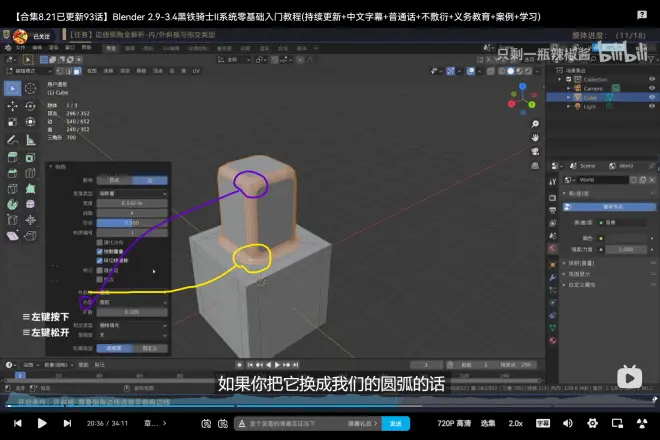The height and width of the screenshot is (440, 660).
Task: Open the Blender Edit menu
Action: coord(37,48)
